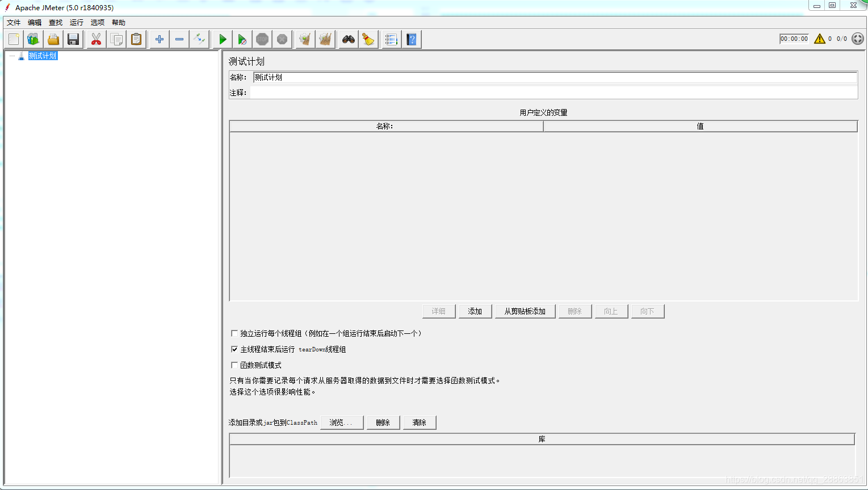Copy using the toolbar copy icon
868x490 pixels.
coord(116,39)
